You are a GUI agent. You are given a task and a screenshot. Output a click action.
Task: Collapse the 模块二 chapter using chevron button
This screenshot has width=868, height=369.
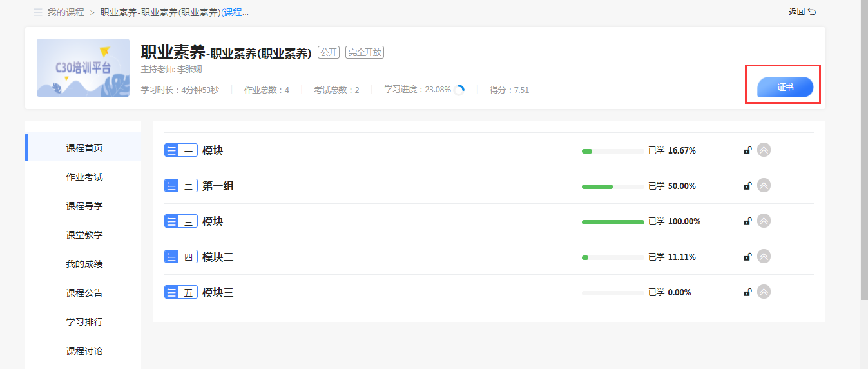[x=764, y=257]
